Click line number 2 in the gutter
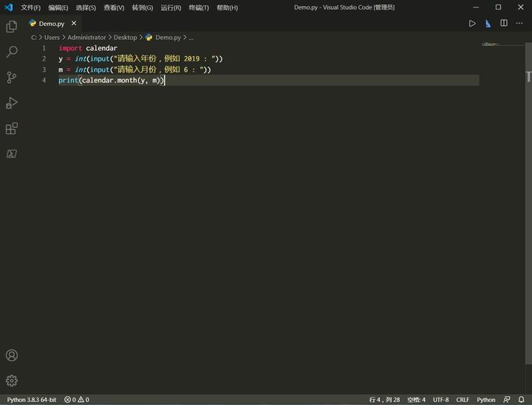 [x=44, y=58]
